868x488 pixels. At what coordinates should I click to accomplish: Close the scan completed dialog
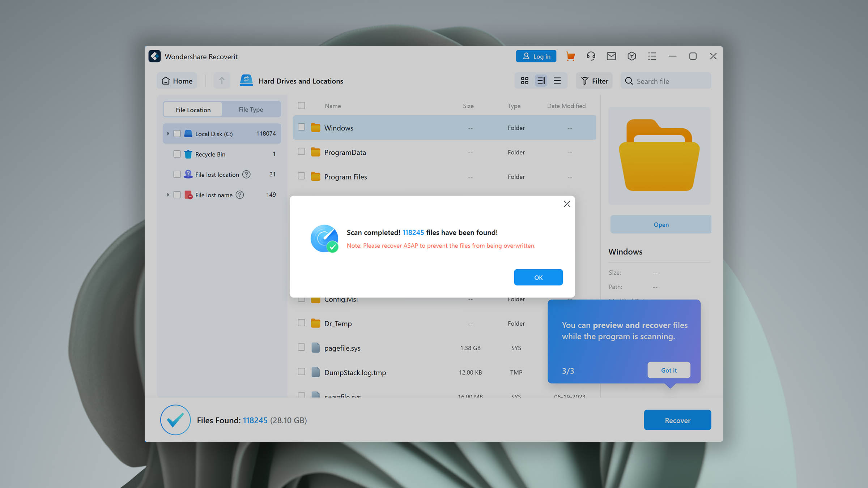(567, 204)
